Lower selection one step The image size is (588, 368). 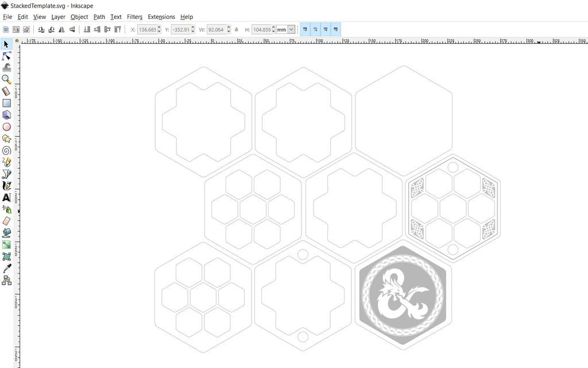click(x=97, y=29)
